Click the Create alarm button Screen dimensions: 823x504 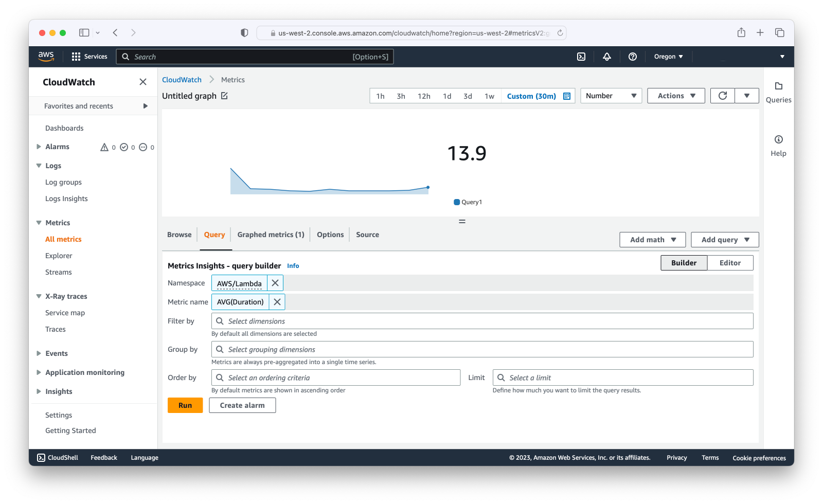(x=242, y=405)
